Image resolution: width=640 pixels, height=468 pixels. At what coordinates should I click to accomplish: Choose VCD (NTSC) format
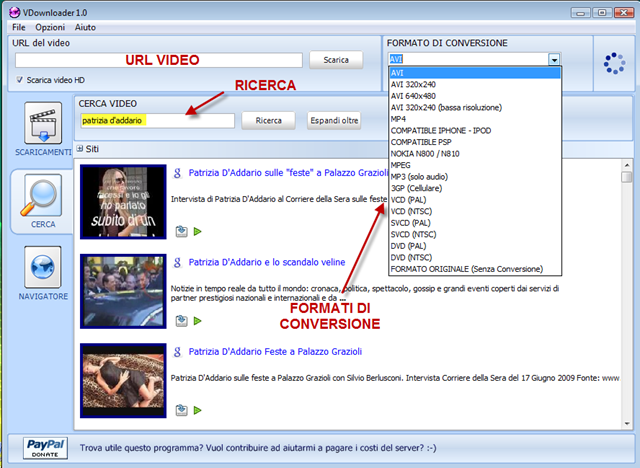(x=475, y=211)
